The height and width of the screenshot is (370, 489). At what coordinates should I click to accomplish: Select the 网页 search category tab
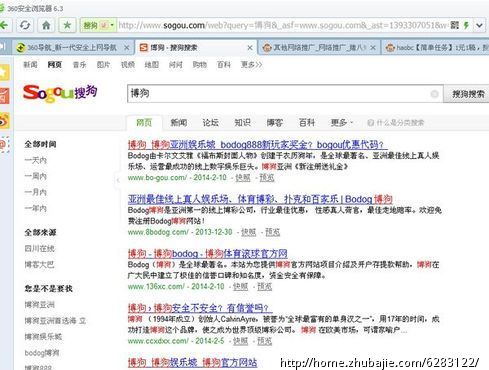coord(144,122)
